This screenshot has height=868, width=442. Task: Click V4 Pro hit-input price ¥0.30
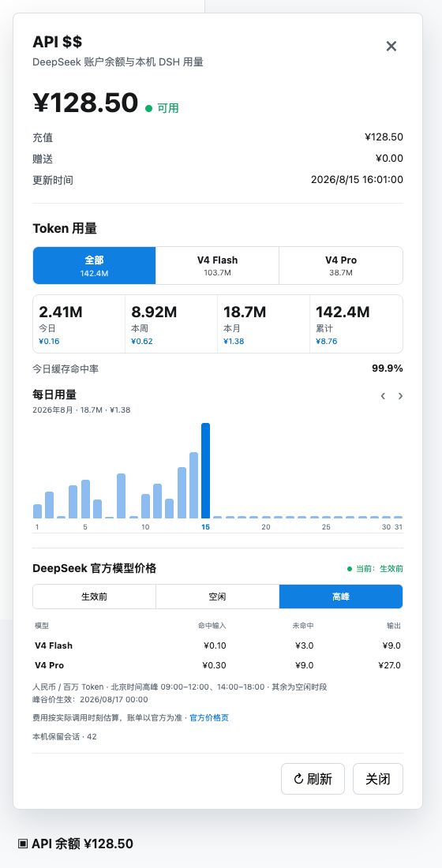tap(214, 665)
